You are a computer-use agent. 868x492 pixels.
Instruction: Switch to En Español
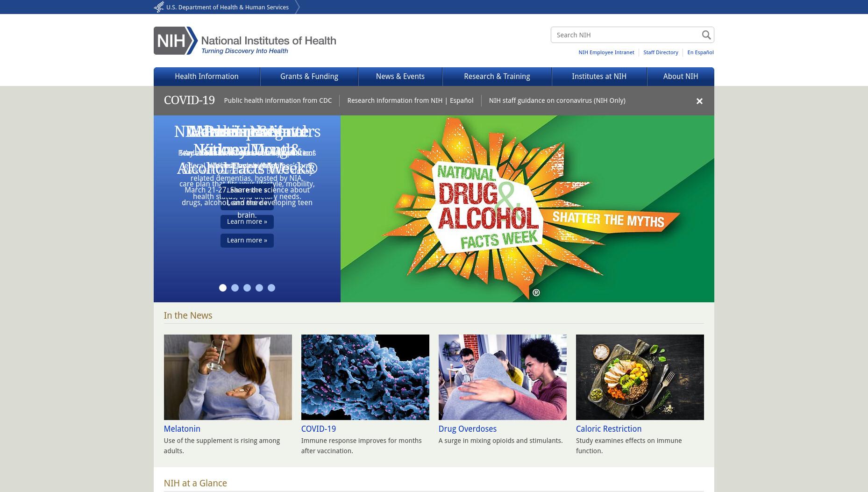pyautogui.click(x=700, y=52)
